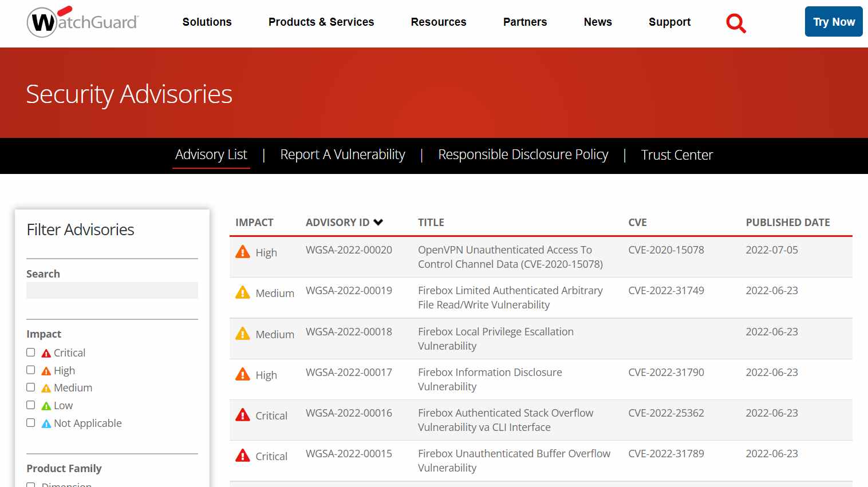
Task: Check the High impact checkbox
Action: 31,370
